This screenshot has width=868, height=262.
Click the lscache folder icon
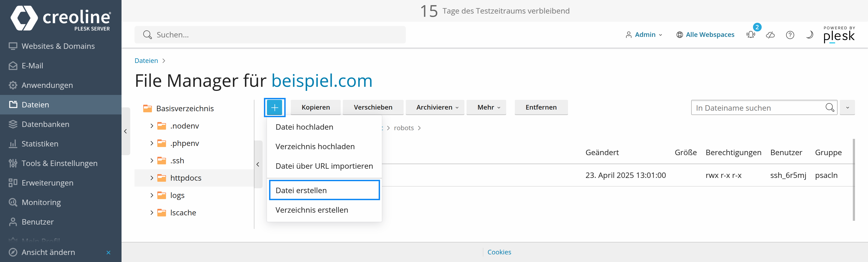162,212
